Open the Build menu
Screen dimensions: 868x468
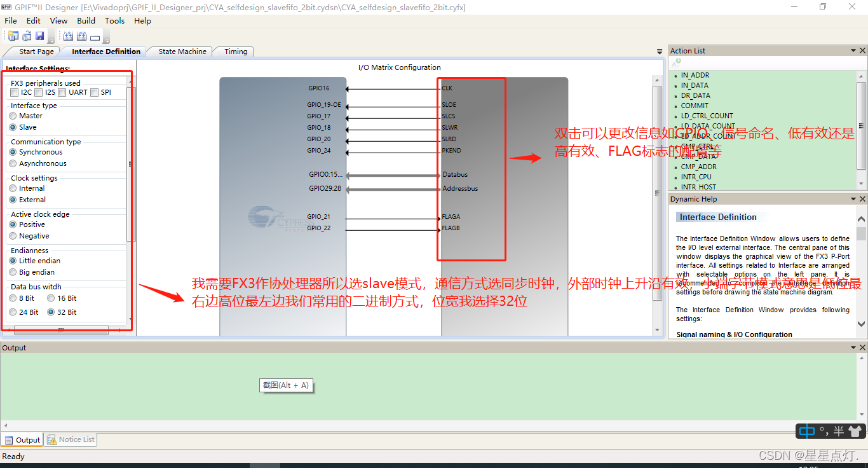86,20
